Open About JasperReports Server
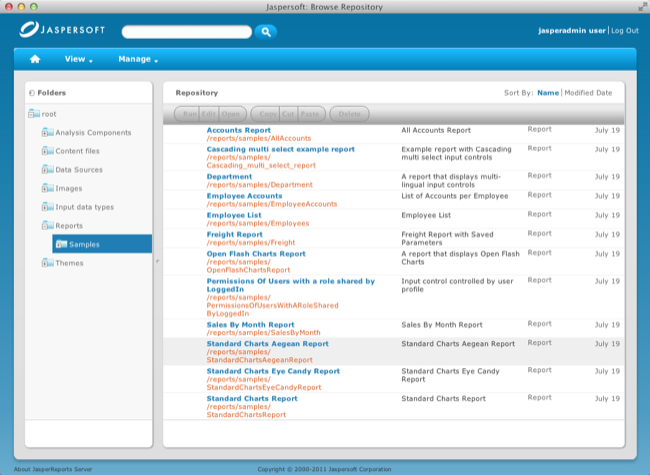The height and width of the screenshot is (475, 650). tap(53, 469)
